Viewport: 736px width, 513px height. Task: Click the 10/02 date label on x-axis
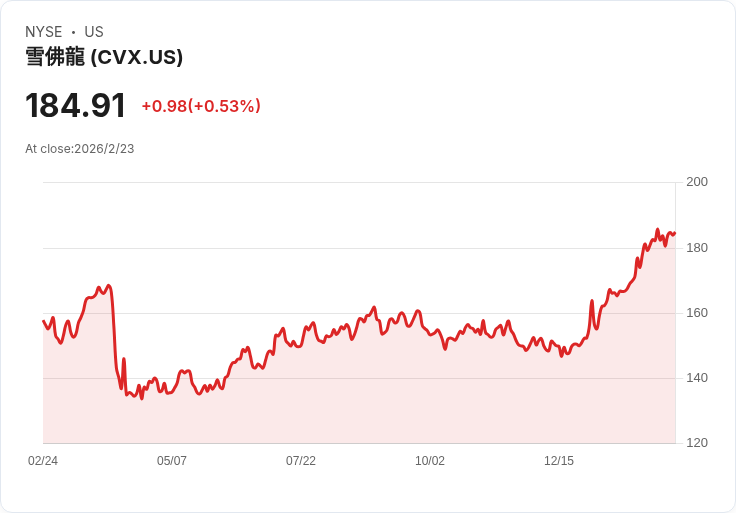(430, 461)
